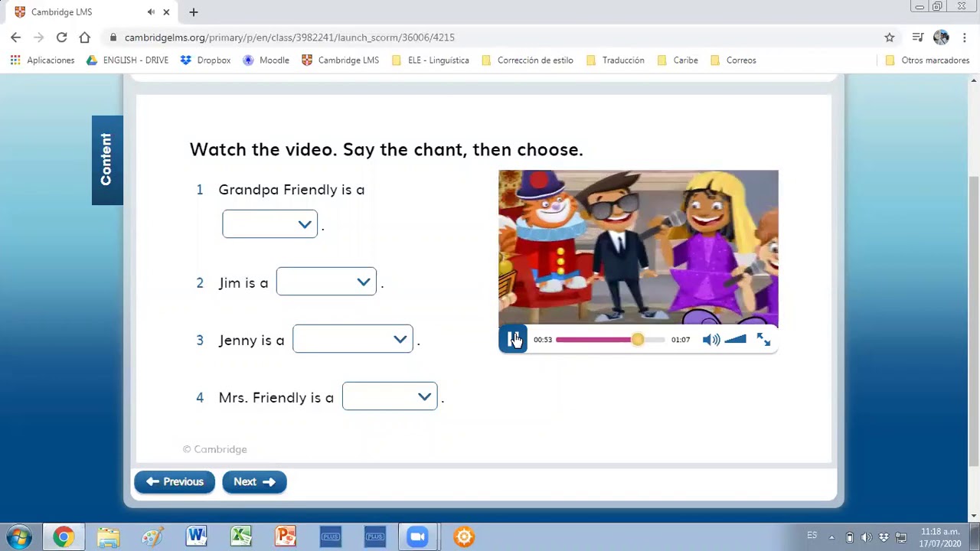Viewport: 980px width, 551px height.
Task: Open the Chrome three-dot menu
Action: 964,37
